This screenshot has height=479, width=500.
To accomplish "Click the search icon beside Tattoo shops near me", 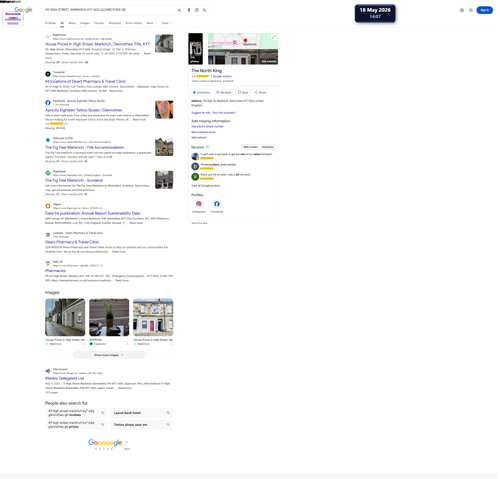I will point(169,426).
